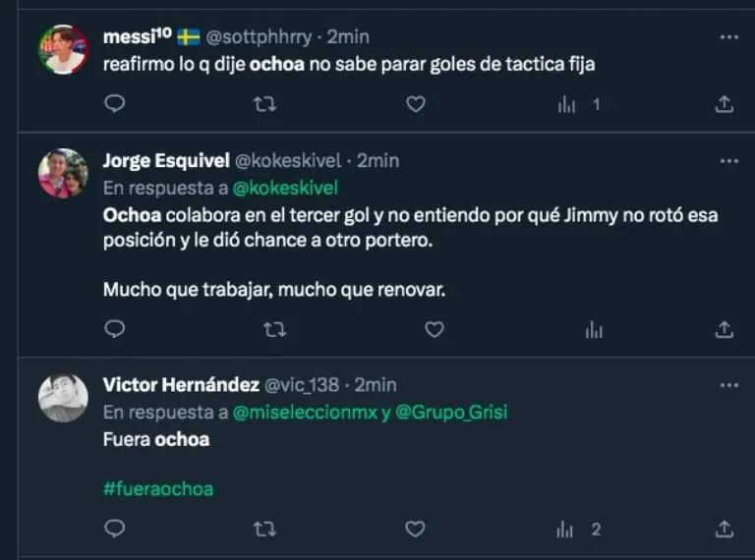Open the #fueraochoa hashtag
755x560 pixels.
[x=157, y=488]
